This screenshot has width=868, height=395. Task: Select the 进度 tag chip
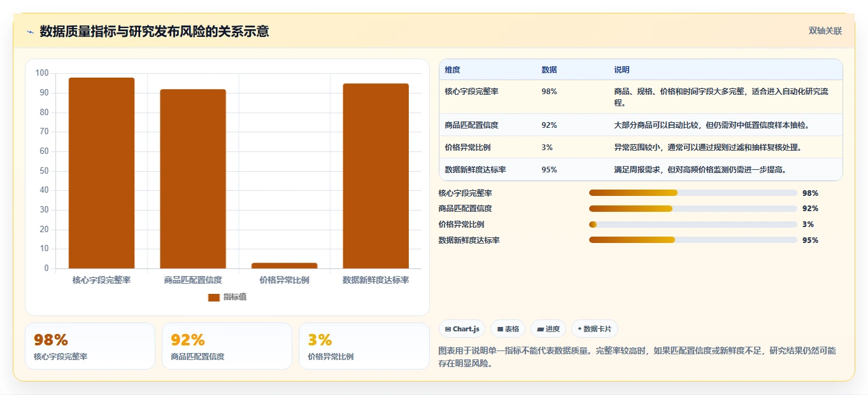548,329
